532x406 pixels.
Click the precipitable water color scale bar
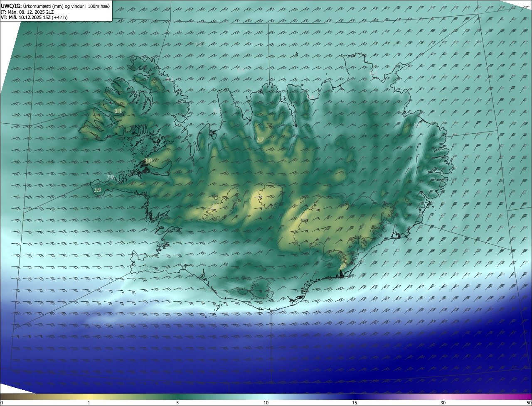266,396
